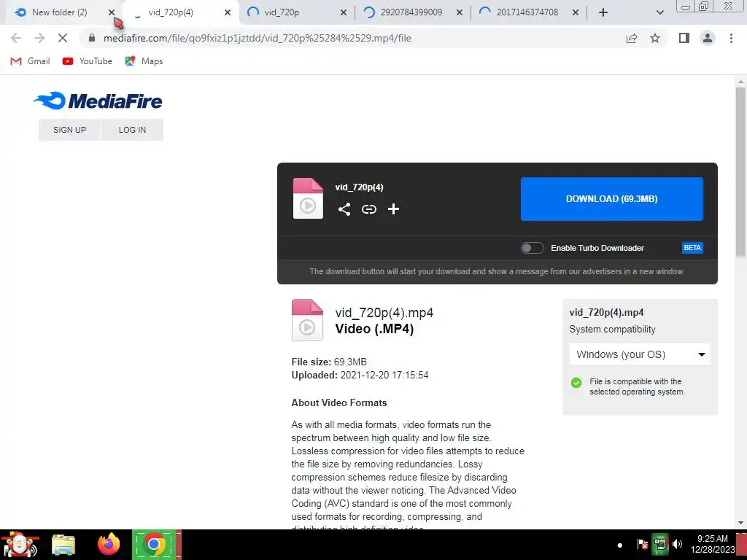Click the LOG IN button
The height and width of the screenshot is (560, 747).
tap(133, 130)
